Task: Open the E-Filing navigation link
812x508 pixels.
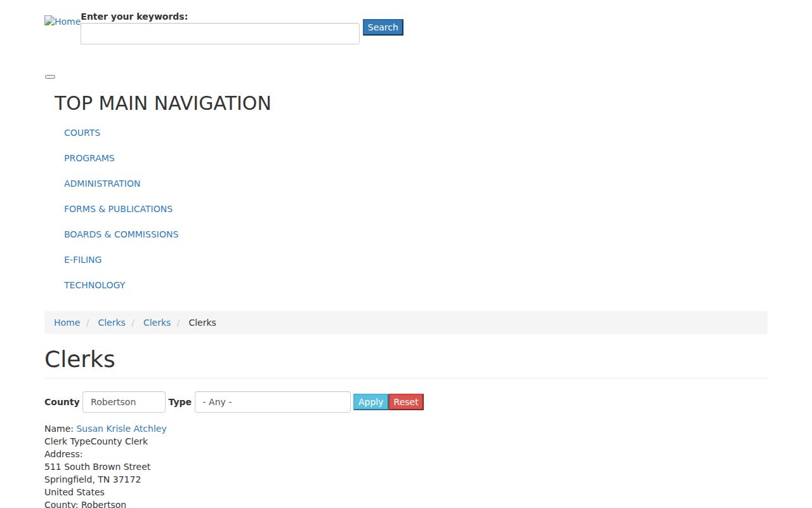Action: click(82, 260)
